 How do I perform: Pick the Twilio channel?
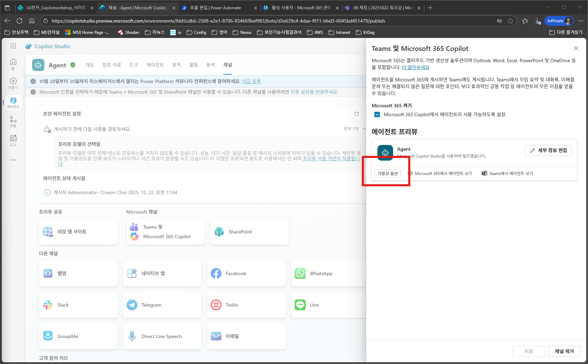(246, 305)
